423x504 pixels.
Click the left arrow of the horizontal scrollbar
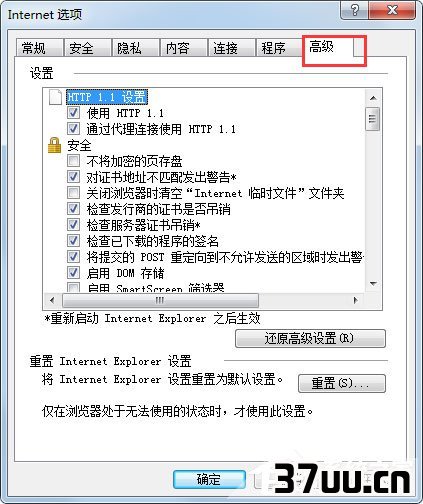click(52, 300)
